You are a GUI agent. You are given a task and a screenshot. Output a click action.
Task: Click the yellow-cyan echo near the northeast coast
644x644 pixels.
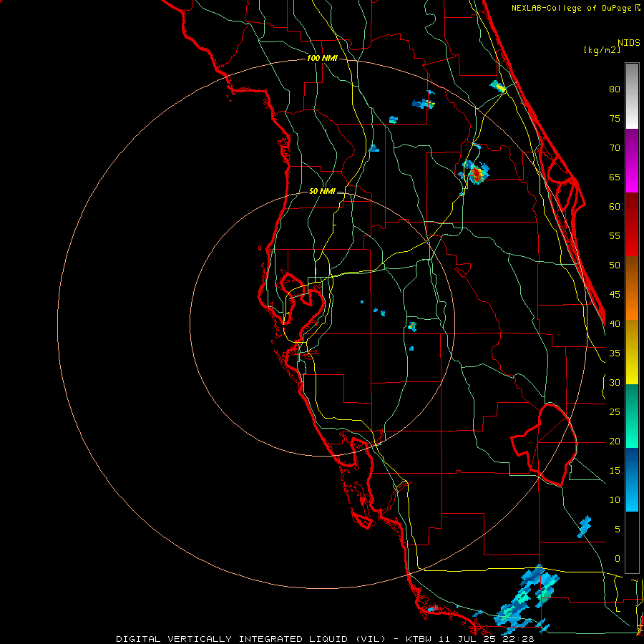(x=498, y=87)
